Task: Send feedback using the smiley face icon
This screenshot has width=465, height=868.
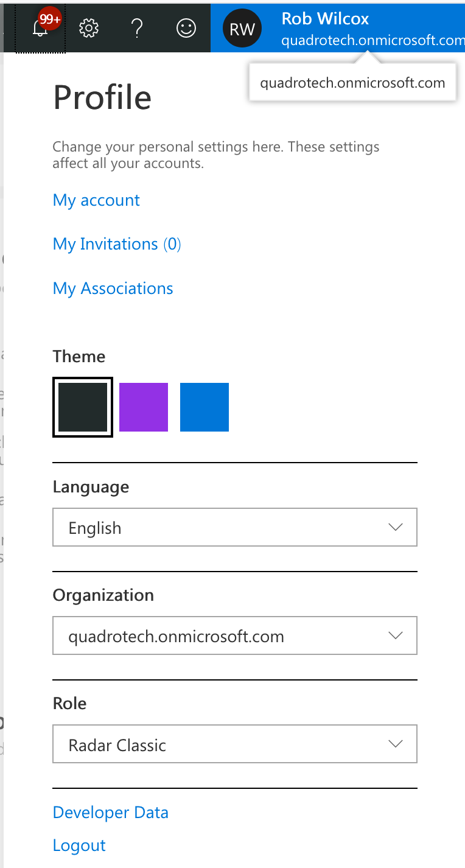Action: (x=186, y=27)
